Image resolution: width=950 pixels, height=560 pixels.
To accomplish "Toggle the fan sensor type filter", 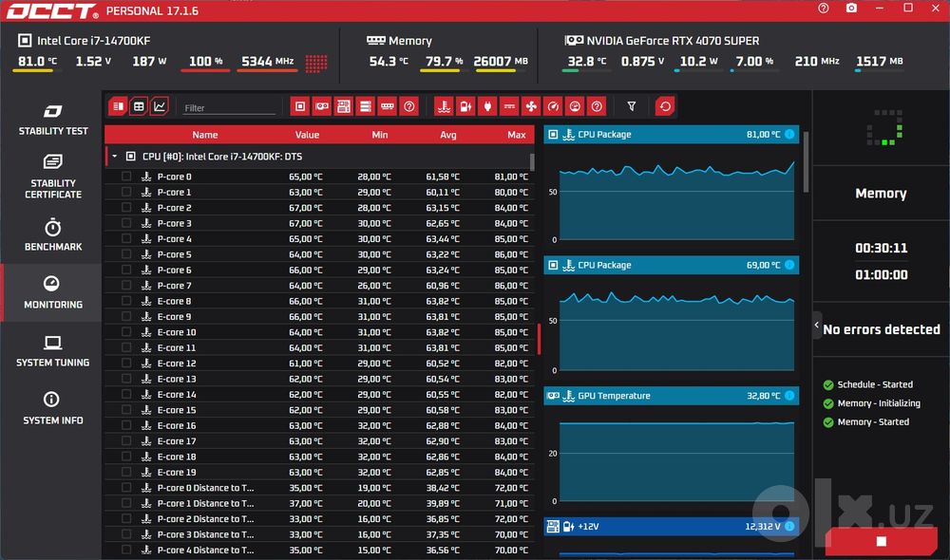I will click(x=531, y=106).
